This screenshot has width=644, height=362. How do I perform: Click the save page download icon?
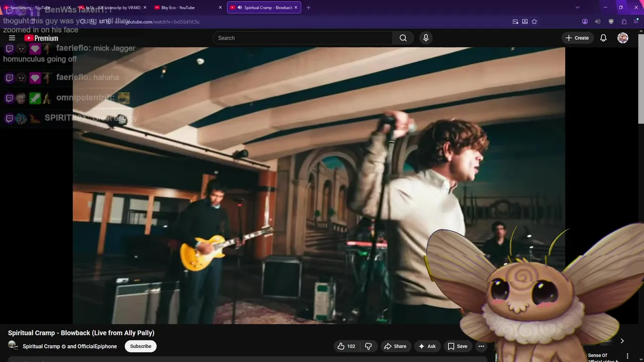tap(525, 22)
